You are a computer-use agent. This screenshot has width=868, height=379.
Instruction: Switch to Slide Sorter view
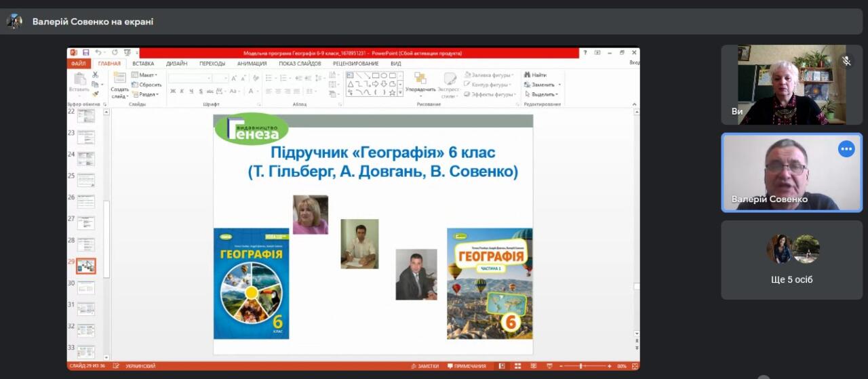point(518,366)
